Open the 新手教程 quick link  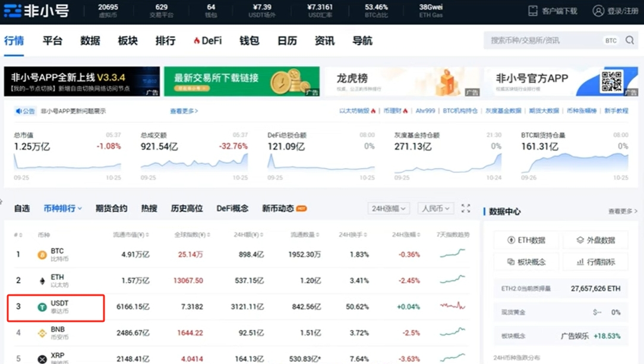tap(616, 111)
